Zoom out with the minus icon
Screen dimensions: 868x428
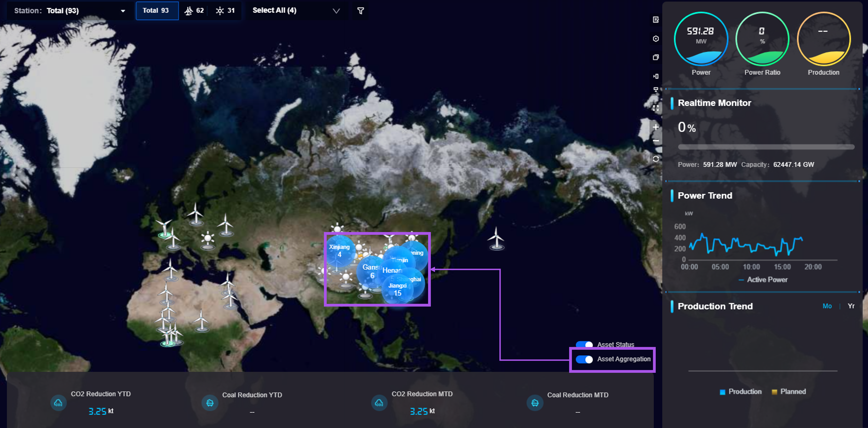pyautogui.click(x=655, y=141)
